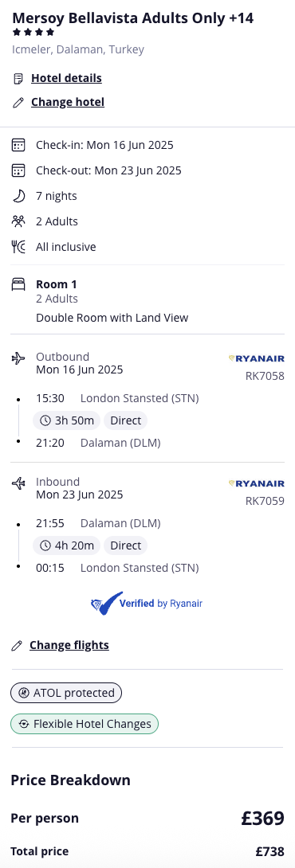Viewport: 295px width, 868px height.
Task: Click the check-in calendar icon
Action: click(x=18, y=145)
